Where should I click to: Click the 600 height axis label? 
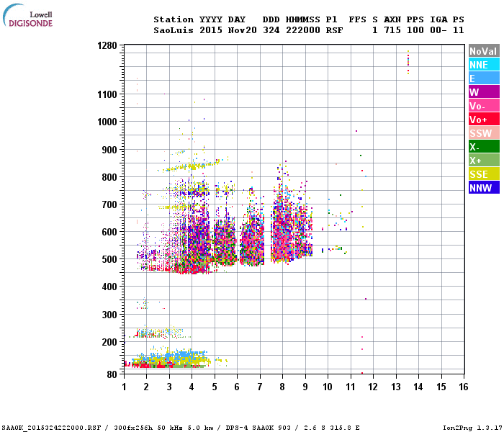(x=109, y=232)
